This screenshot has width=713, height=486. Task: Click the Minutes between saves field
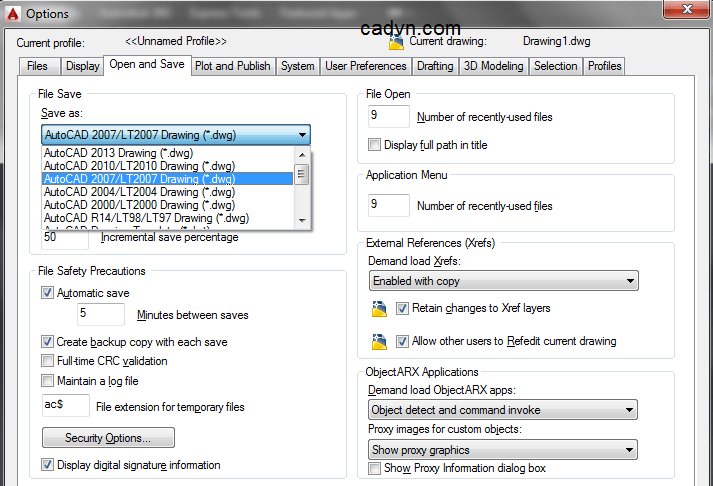pos(100,314)
